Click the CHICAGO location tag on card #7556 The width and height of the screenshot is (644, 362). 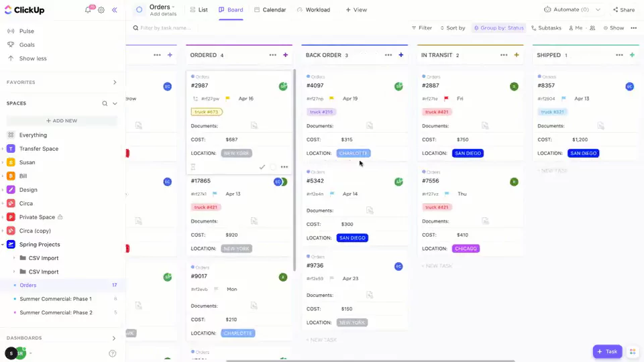(466, 249)
